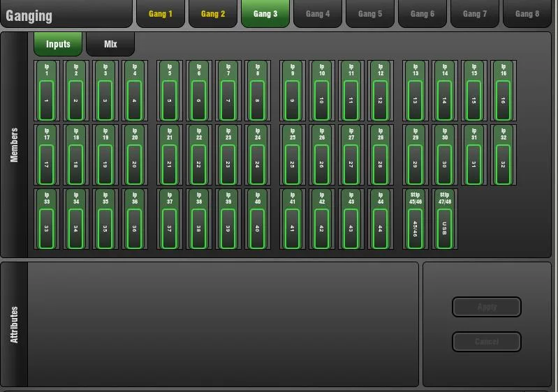Add input channel Ip 21 to gang
This screenshot has width=558, height=392.
point(170,155)
